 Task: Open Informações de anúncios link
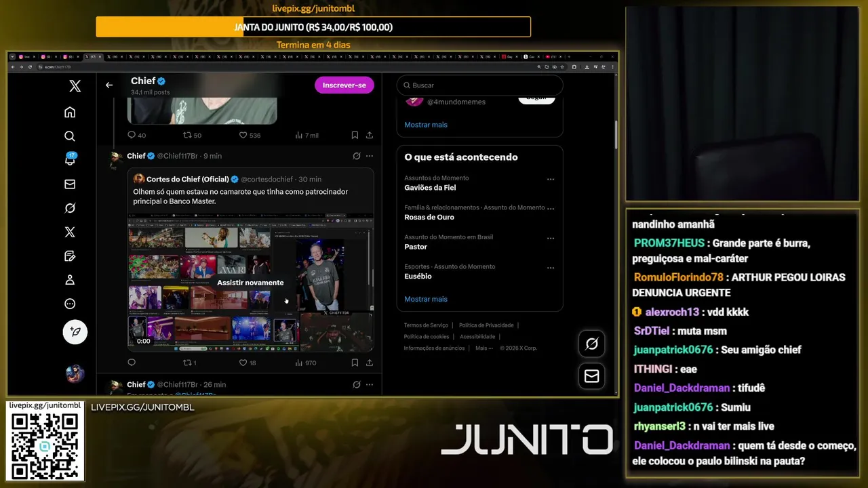[434, 348]
